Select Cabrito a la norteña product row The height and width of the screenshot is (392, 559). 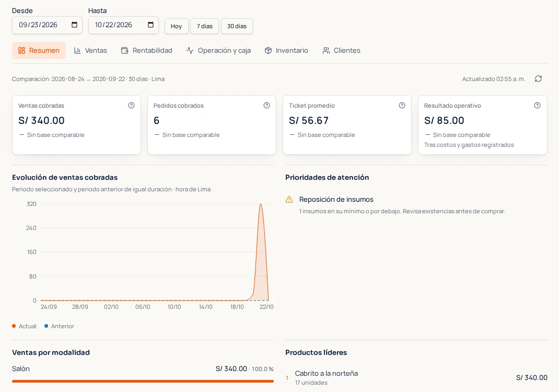point(416,378)
